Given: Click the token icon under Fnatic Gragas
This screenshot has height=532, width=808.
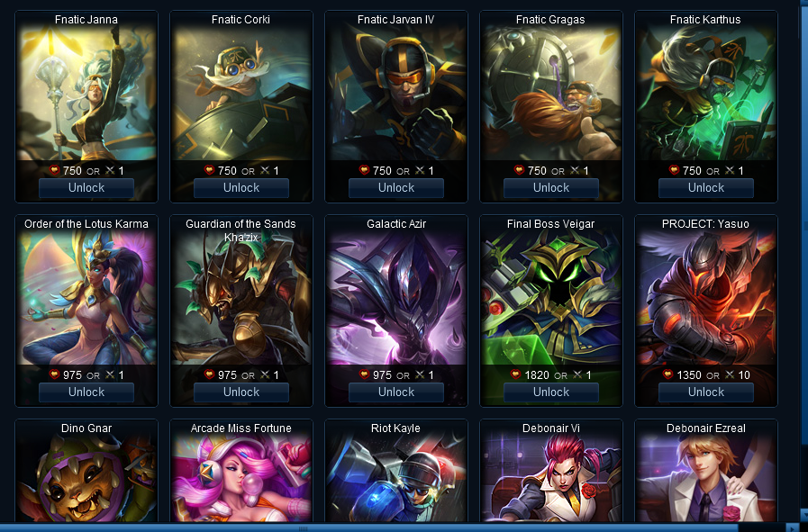Looking at the screenshot, I should [x=575, y=170].
